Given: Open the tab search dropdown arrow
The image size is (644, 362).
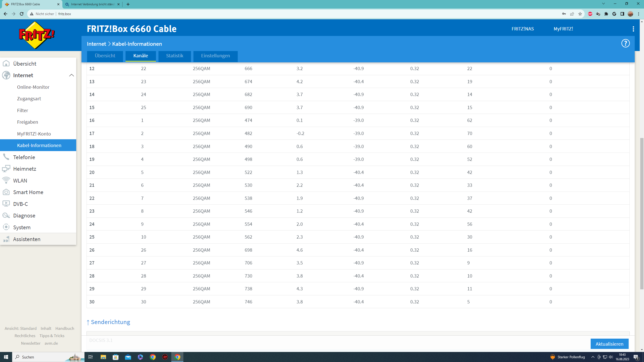Looking at the screenshot, I should click(x=603, y=4).
